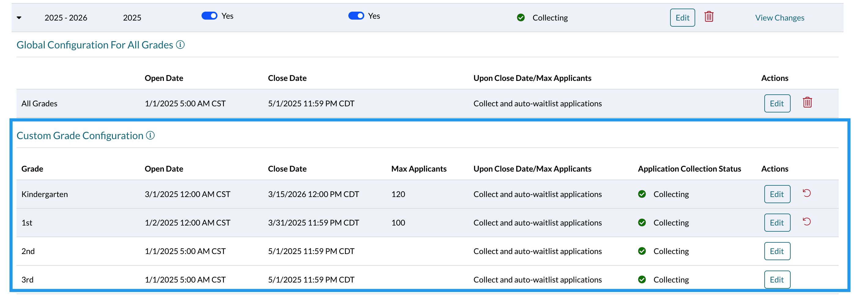Reset 1st grade custom configuration
The height and width of the screenshot is (296, 868).
click(806, 222)
